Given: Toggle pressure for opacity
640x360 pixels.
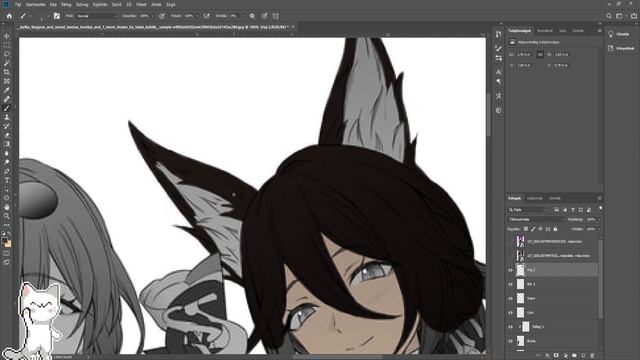Looking at the screenshot, I should [162, 16].
